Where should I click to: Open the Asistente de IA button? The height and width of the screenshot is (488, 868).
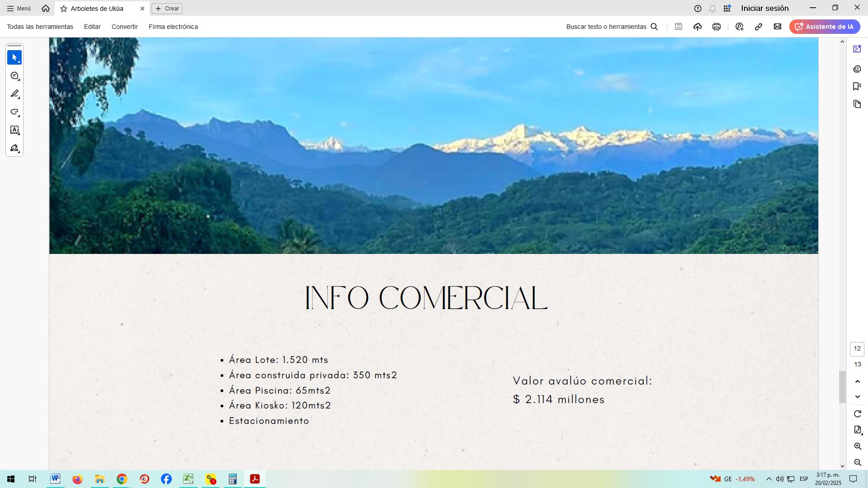click(x=825, y=27)
